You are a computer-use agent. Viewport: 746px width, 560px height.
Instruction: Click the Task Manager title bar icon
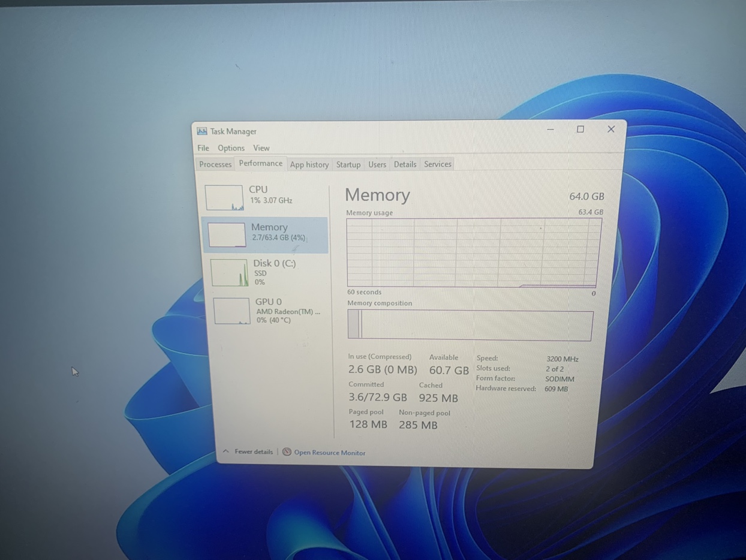pos(202,131)
